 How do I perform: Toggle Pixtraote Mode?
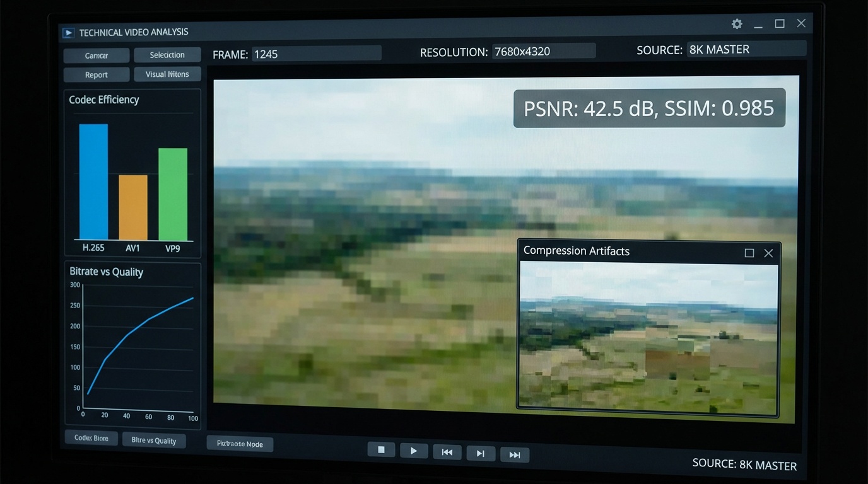point(240,444)
